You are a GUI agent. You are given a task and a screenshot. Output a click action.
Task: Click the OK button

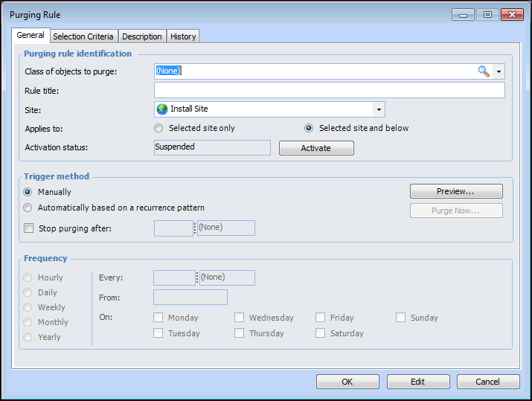click(347, 382)
